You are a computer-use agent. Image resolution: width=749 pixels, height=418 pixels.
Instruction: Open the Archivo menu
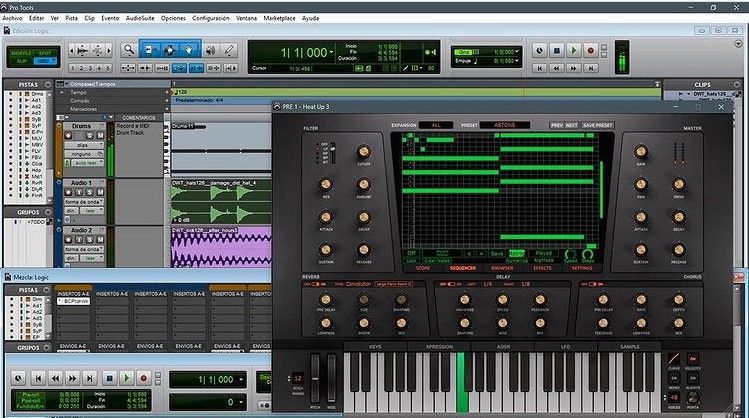[x=12, y=18]
